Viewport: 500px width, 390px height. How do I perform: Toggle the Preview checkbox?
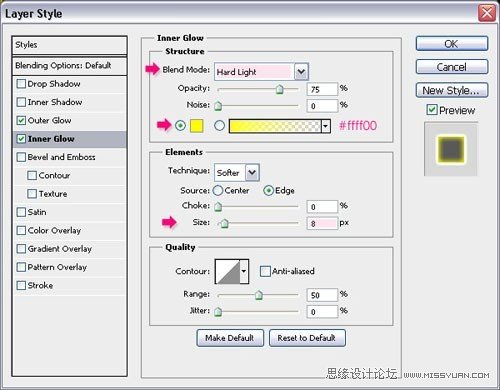click(432, 110)
